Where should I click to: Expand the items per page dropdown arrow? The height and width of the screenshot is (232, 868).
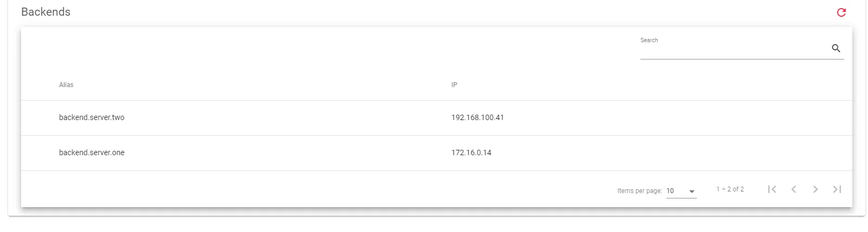(x=692, y=191)
